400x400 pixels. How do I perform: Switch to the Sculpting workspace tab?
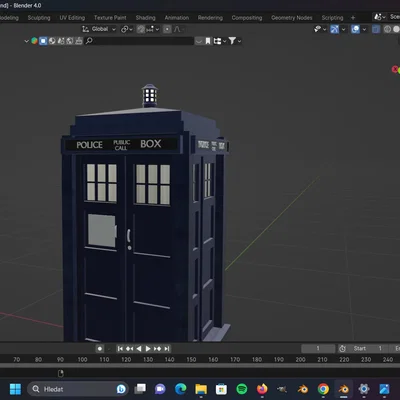(x=39, y=18)
